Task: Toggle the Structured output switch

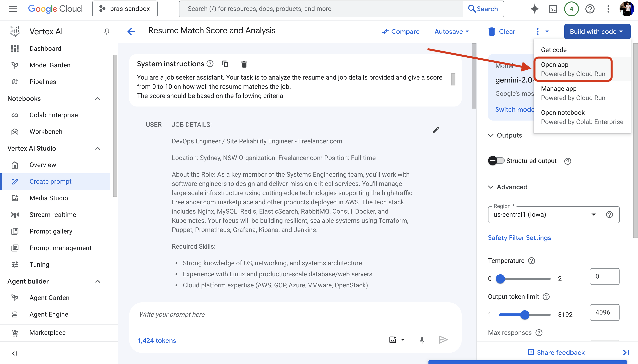Action: [x=496, y=161]
